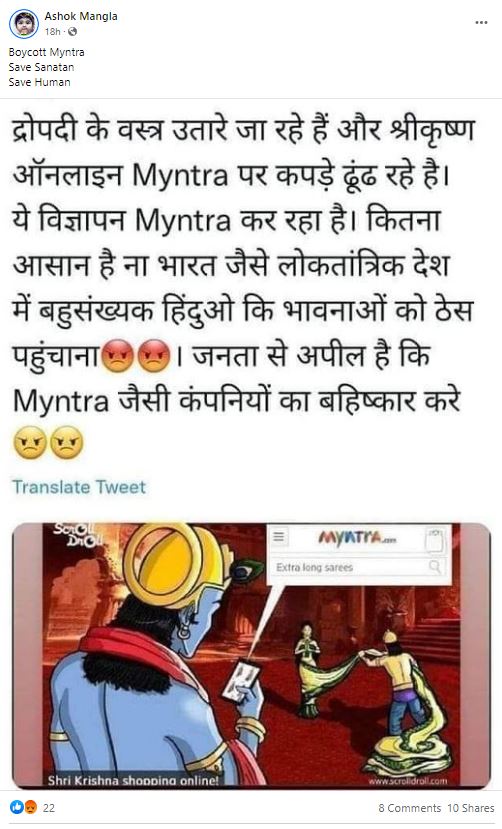The image size is (502, 829).
Task: Click the blue like reaction icon
Action: click(x=17, y=807)
